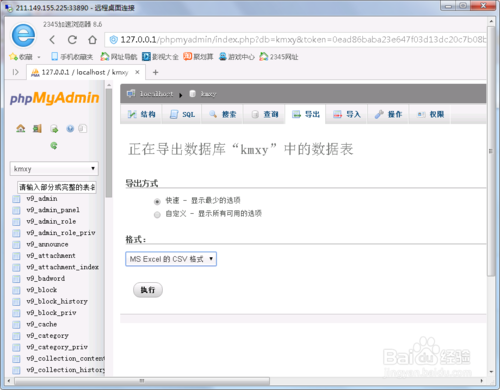
Task: Open table v9_attachment
Action: click(51, 256)
